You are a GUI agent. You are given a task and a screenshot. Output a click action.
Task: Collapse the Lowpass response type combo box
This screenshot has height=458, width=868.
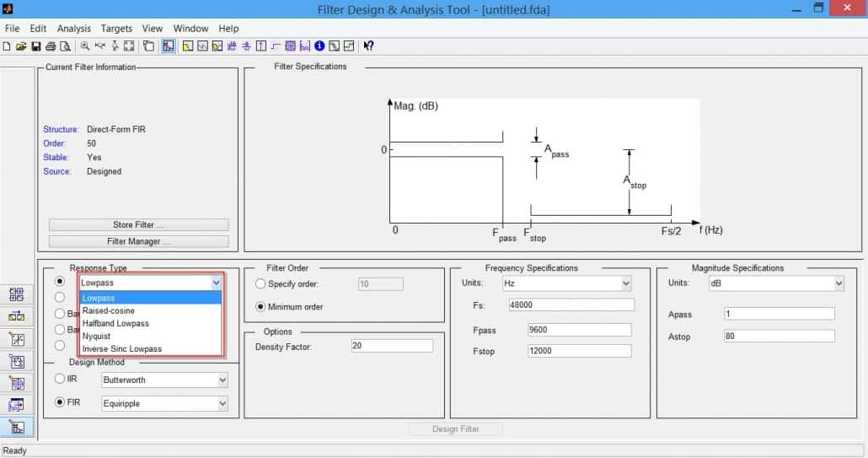tap(216, 283)
